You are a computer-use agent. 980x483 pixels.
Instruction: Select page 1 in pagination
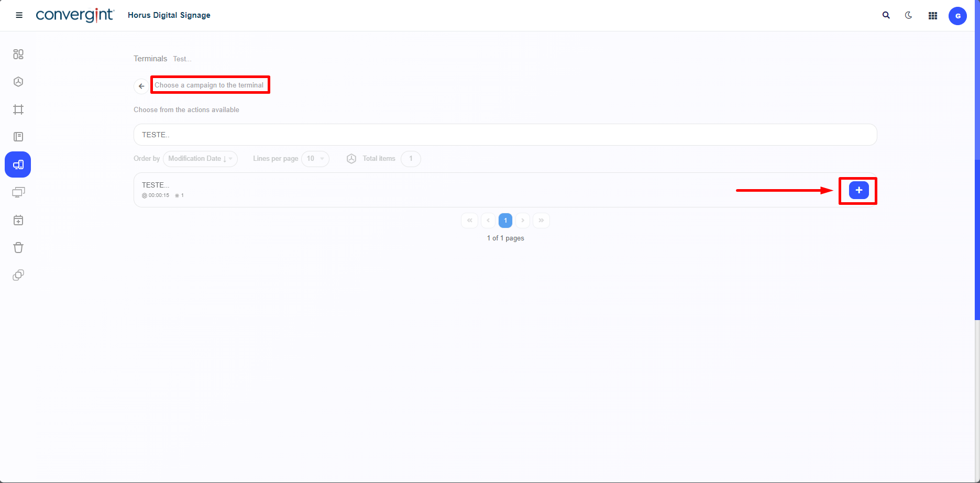pos(505,221)
